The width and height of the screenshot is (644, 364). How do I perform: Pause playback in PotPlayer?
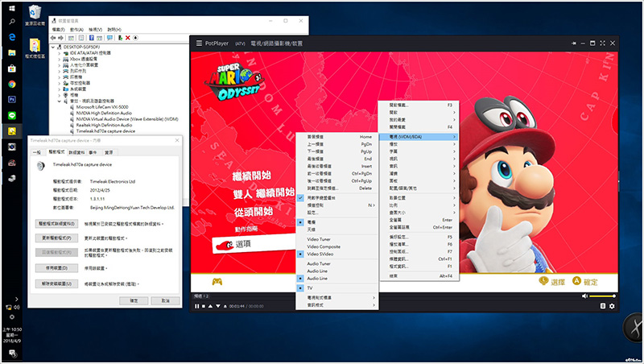196,306
